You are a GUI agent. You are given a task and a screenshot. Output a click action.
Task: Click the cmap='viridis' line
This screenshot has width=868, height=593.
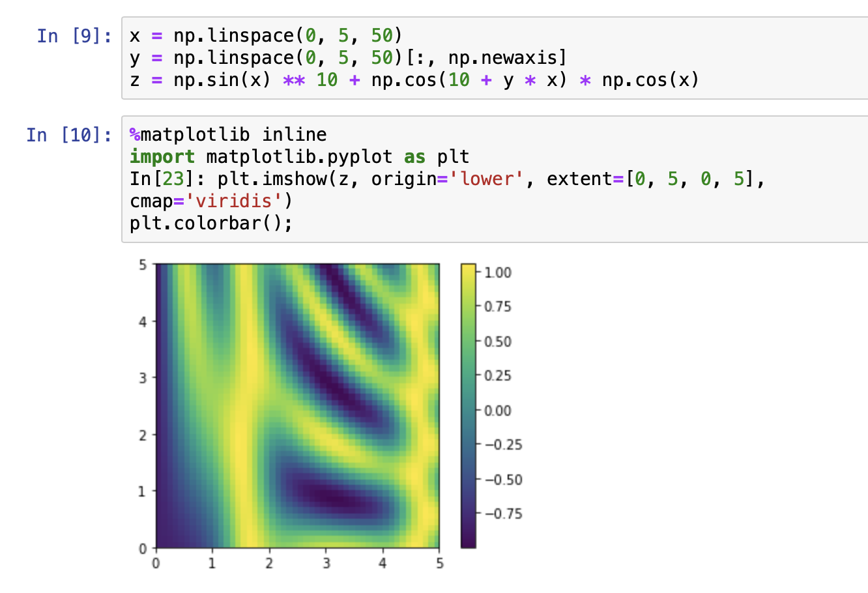[211, 201]
